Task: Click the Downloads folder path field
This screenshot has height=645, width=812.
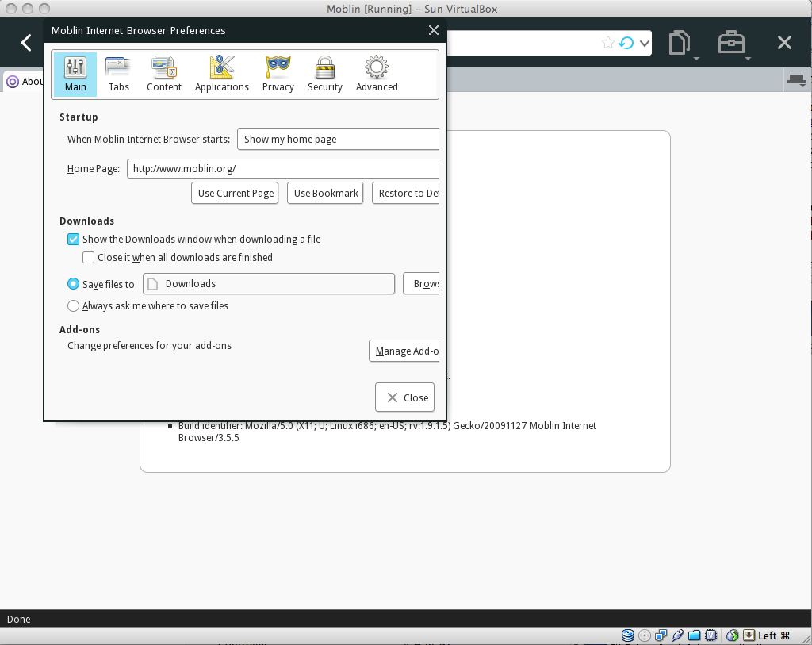Action: click(269, 284)
